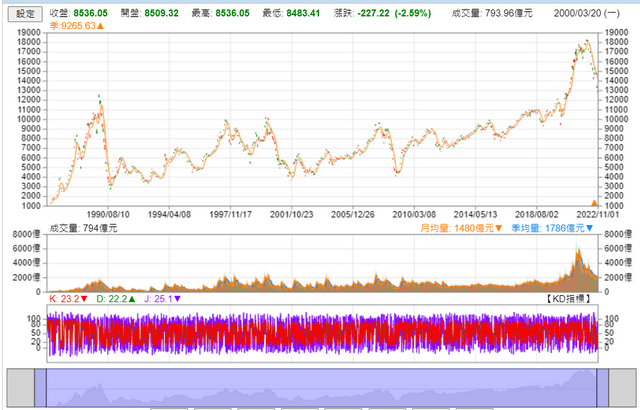Click the 成交量: 794億元 volume panel label

coord(83,228)
